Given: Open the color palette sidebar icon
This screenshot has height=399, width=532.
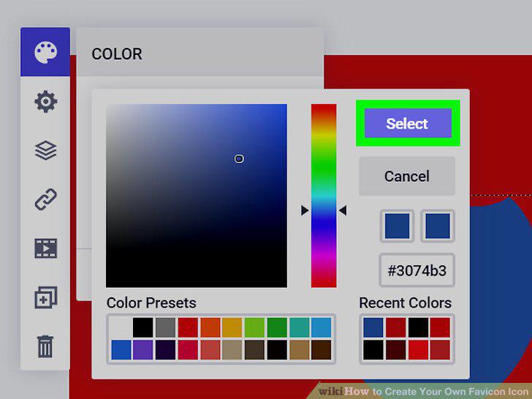Looking at the screenshot, I should point(45,52).
